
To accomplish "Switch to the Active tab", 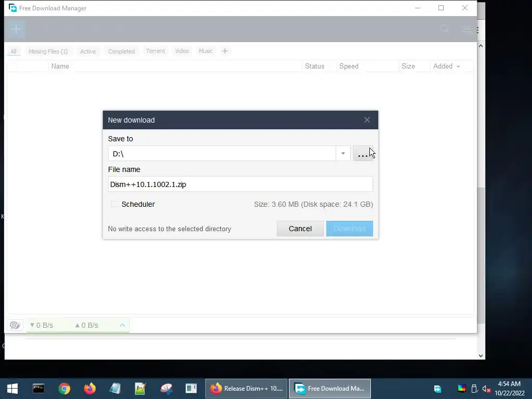I will pyautogui.click(x=88, y=51).
